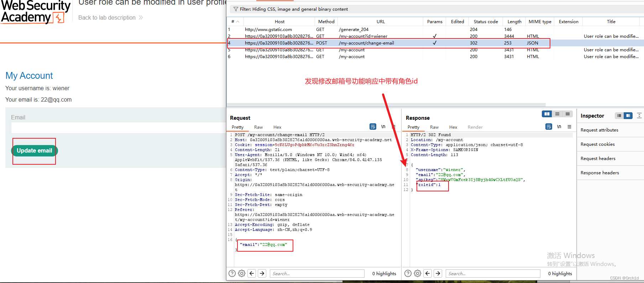Switch Response view to Raw tab

pyautogui.click(x=434, y=127)
